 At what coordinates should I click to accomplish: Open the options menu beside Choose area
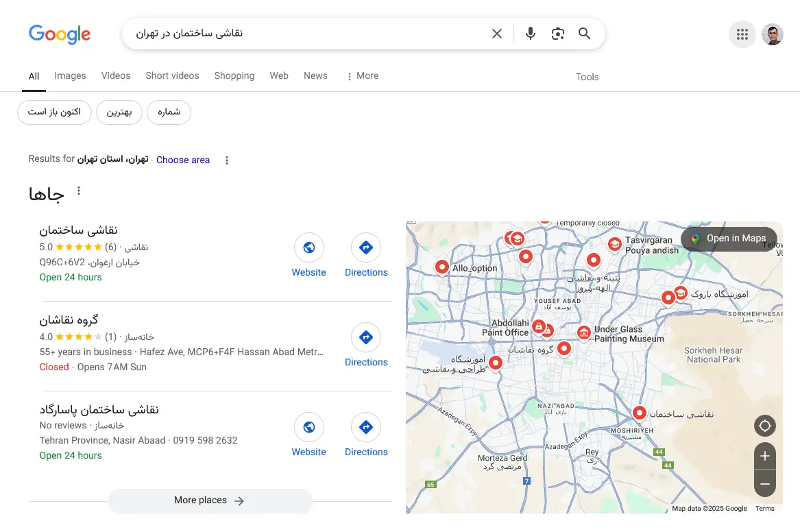[226, 160]
